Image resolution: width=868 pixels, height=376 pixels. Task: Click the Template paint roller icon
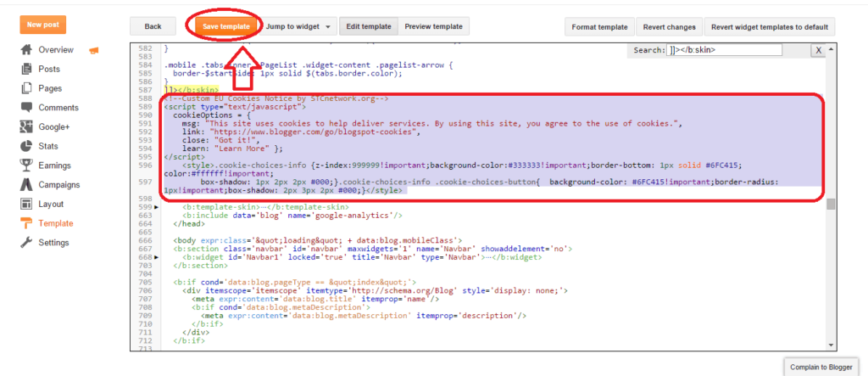pos(26,223)
